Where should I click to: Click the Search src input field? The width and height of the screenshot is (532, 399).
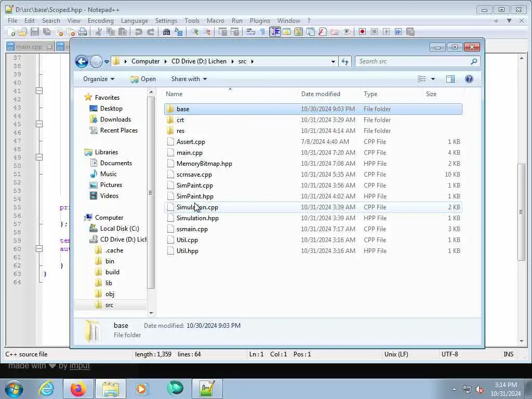[414, 61]
